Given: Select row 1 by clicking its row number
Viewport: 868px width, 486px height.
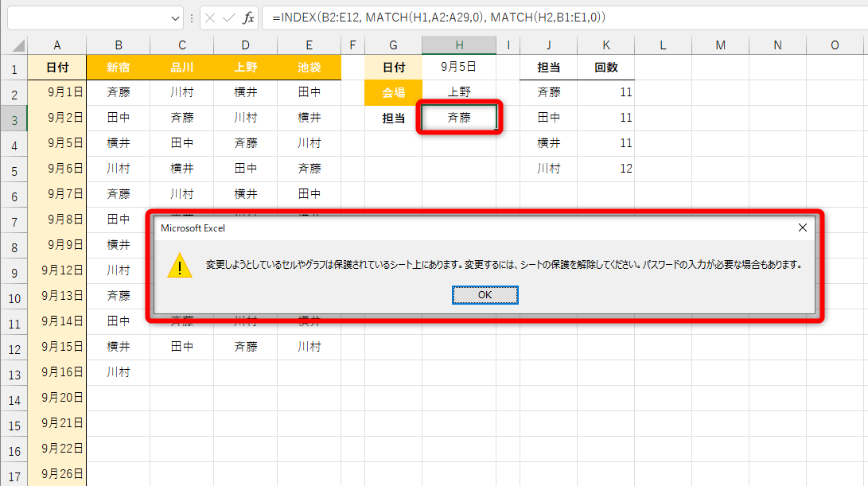Looking at the screenshot, I should 13,68.
